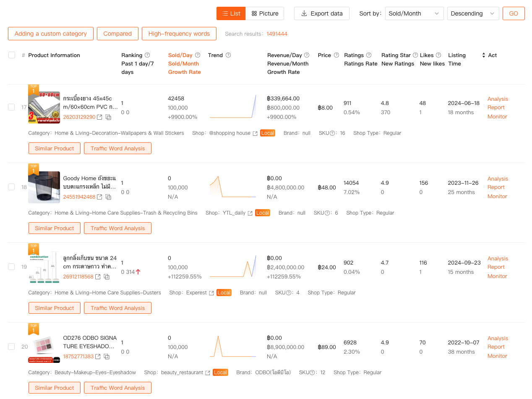
Task: Click help icon beside Trend column header
Action: [228, 55]
